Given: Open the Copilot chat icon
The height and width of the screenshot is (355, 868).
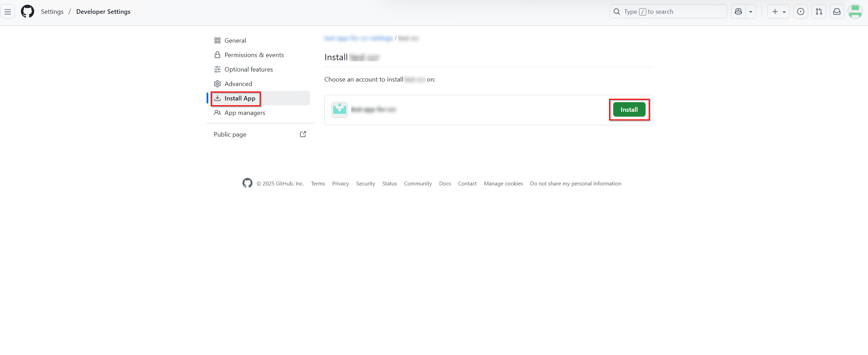Looking at the screenshot, I should pos(738,12).
